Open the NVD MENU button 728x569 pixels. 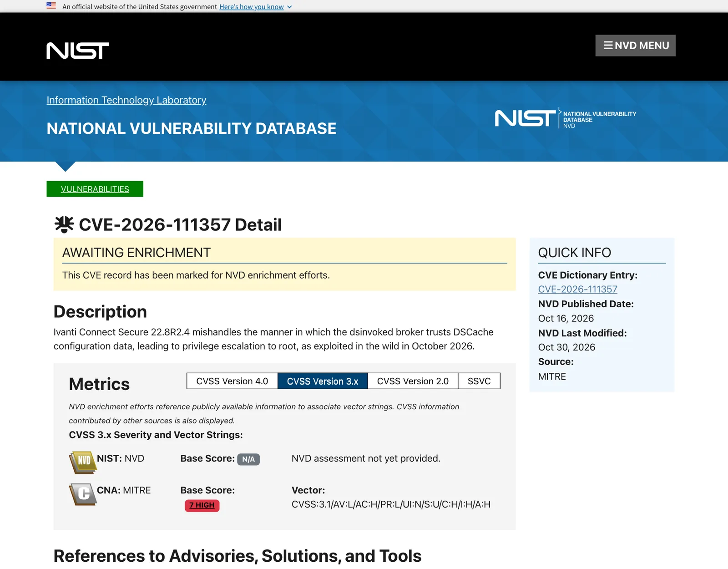[635, 46]
